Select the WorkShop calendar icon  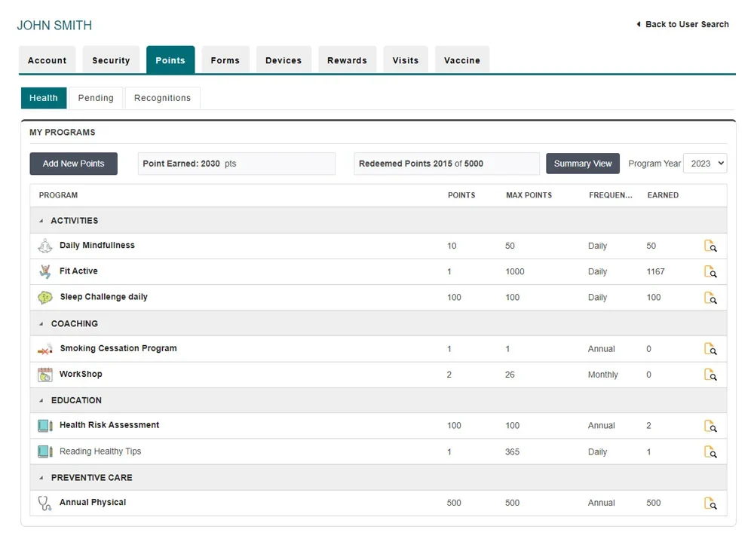(44, 374)
